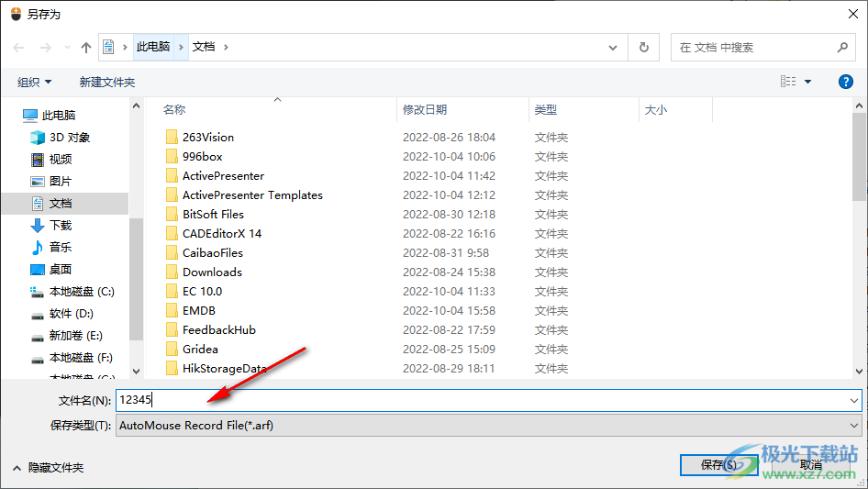Click the 取消 button
This screenshot has height=489, width=868.
pos(810,464)
